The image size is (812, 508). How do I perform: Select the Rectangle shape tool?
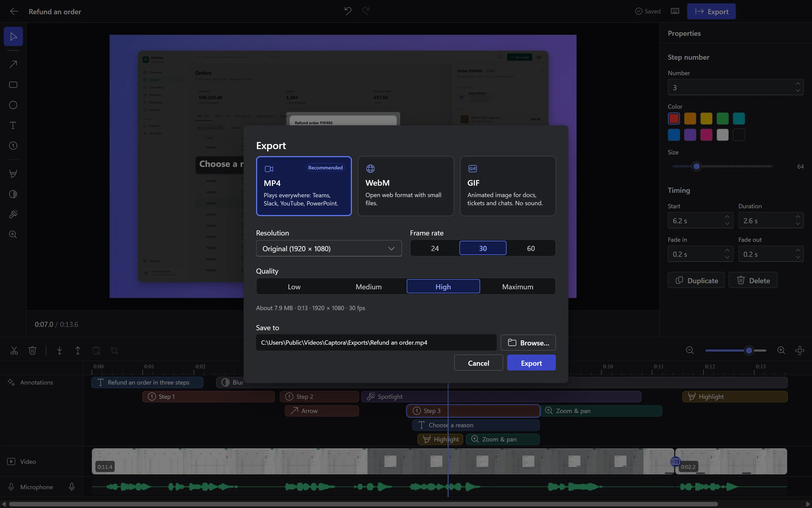click(13, 85)
